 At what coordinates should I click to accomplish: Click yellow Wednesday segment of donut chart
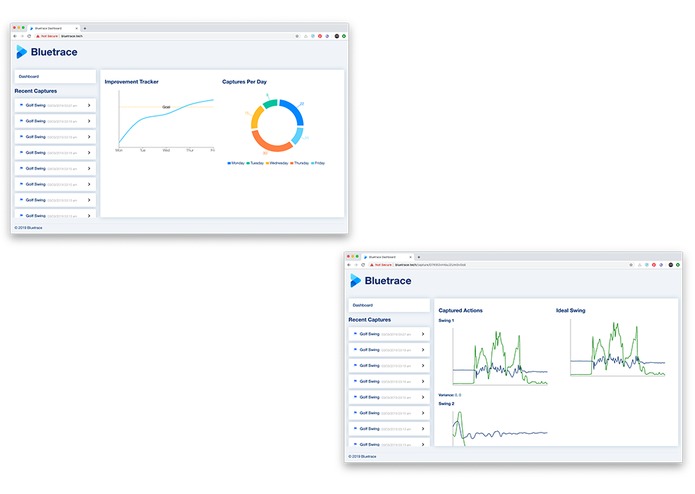257,117
